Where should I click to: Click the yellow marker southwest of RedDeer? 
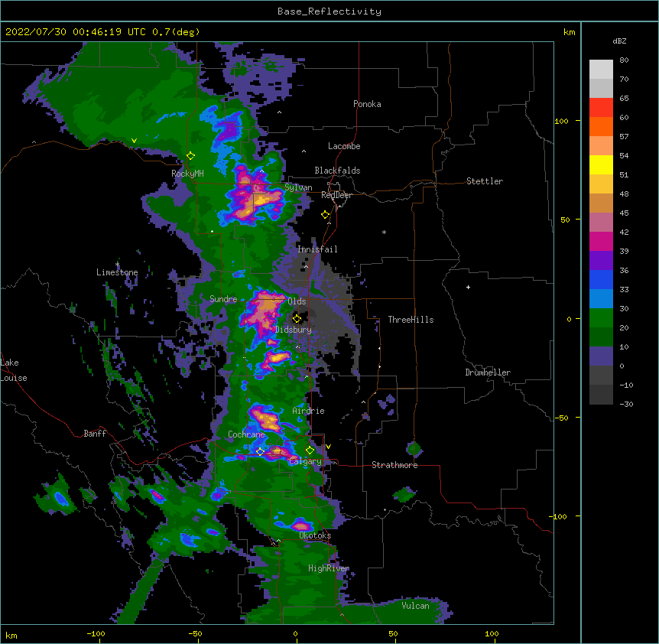tap(325, 215)
